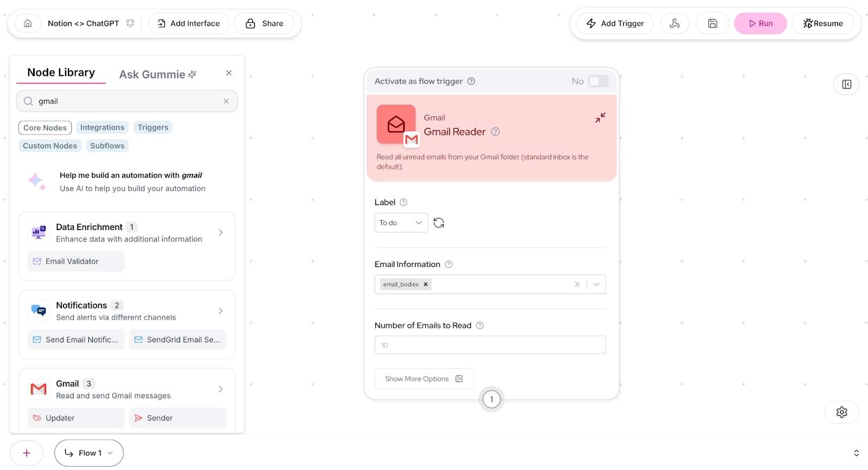This screenshot has height=470, width=868.
Task: Add the Gmail Sender node
Action: (177, 417)
